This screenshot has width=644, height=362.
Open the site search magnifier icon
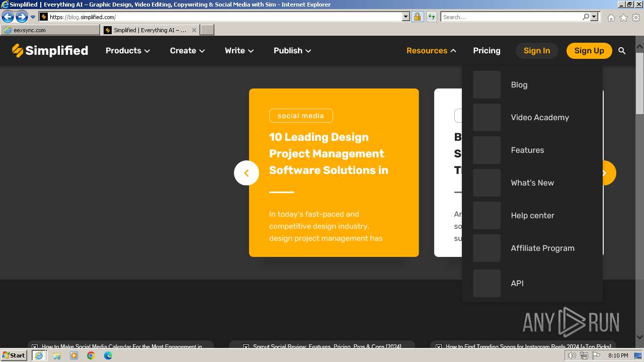click(622, 51)
